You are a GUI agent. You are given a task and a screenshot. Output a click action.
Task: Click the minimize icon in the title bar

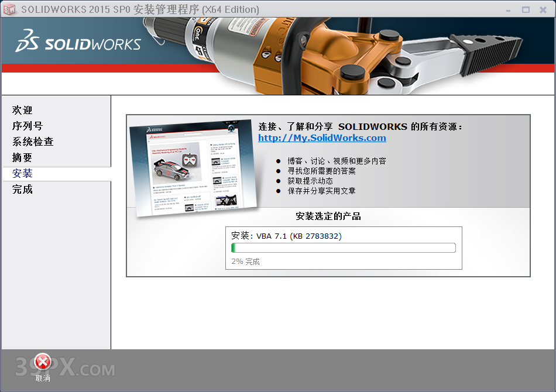pos(508,9)
